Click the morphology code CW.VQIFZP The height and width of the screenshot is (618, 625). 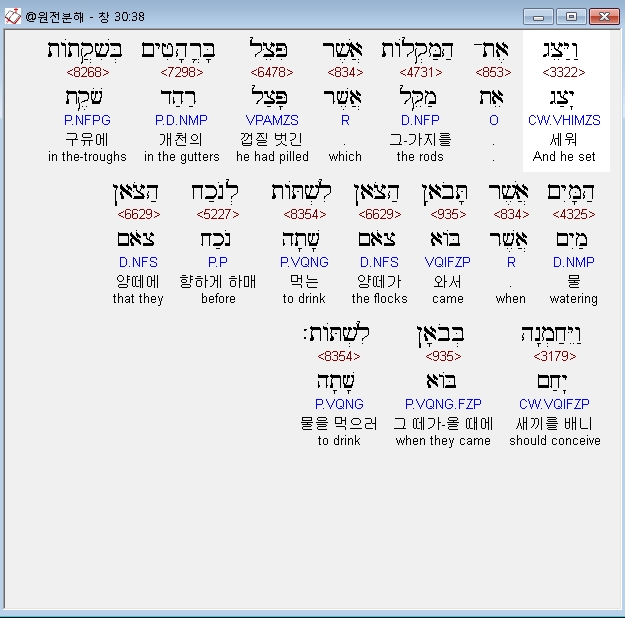554,404
